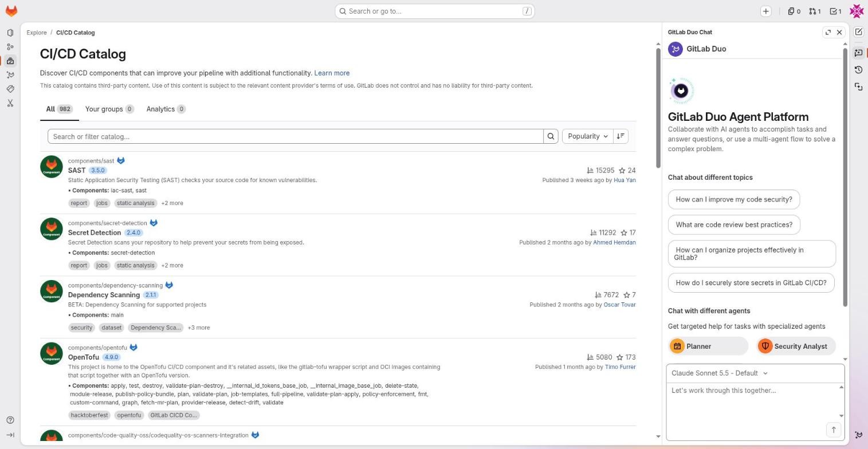868x449 pixels.
Task: Ask 'How can I improve my code security?'
Action: point(734,199)
